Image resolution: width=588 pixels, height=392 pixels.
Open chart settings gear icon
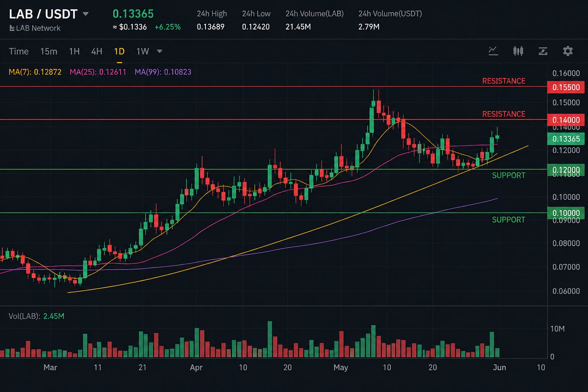click(568, 51)
